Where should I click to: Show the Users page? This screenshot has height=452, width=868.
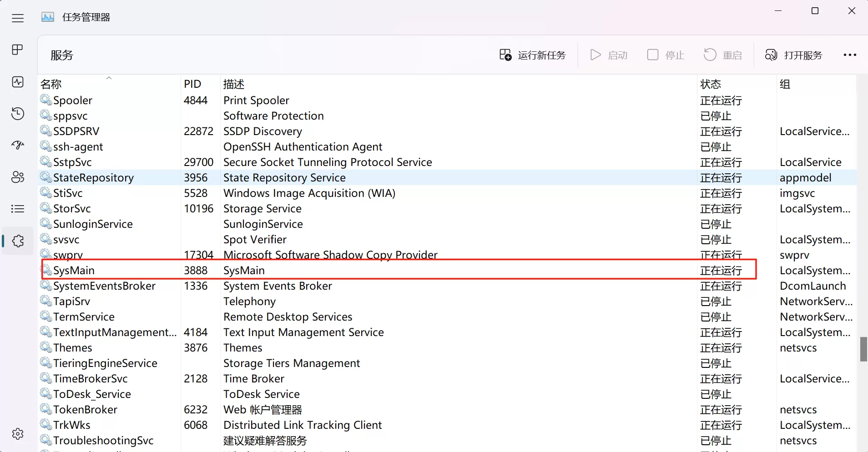coord(18,177)
